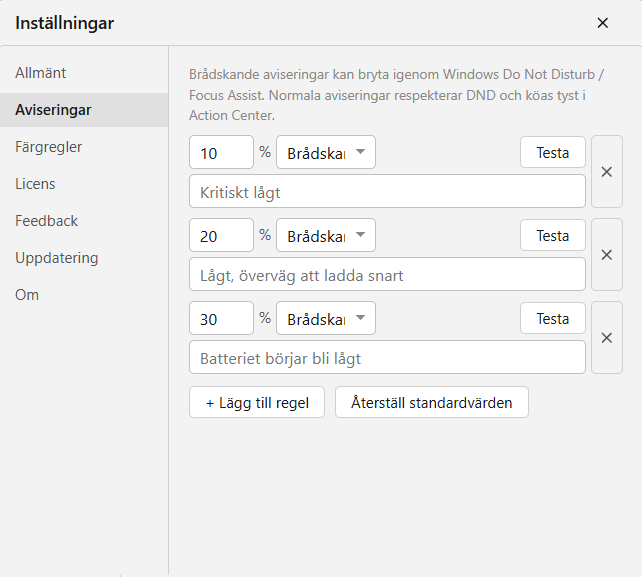Focus the Kritiskt lågt message field
The image size is (642, 577).
pos(387,191)
